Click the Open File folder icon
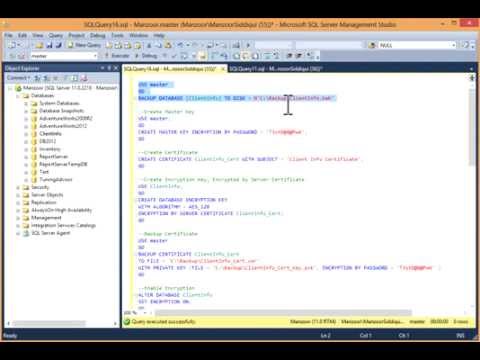This screenshot has height=360, width=480. (x=40, y=45)
